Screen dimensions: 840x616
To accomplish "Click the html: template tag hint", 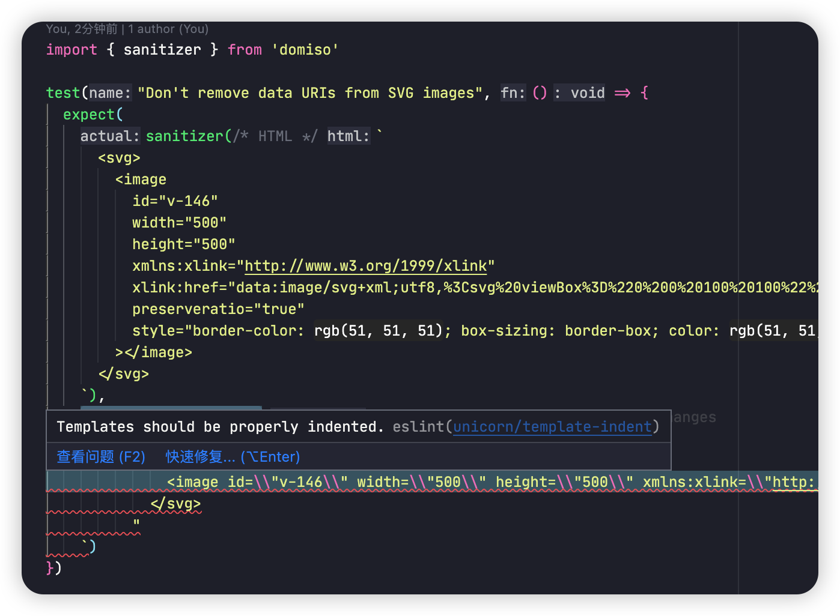I will click(x=347, y=136).
